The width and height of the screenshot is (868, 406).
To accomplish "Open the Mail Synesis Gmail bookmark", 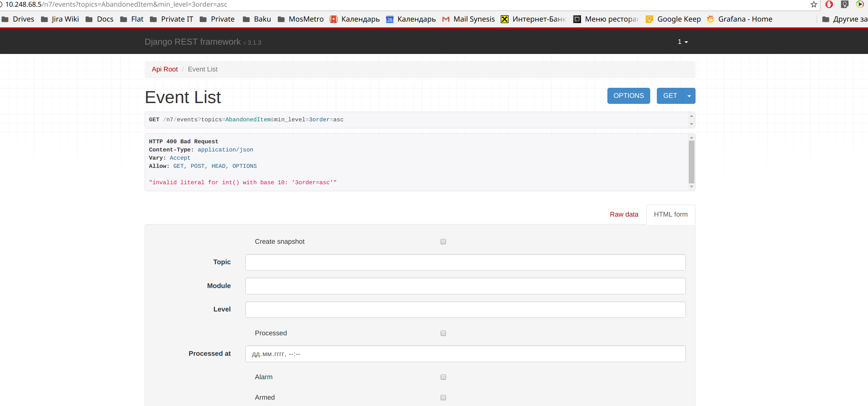I will [x=468, y=19].
